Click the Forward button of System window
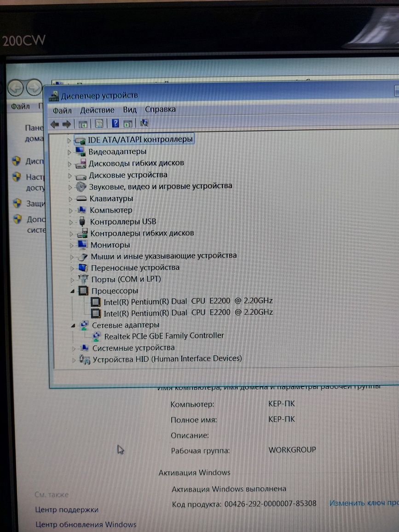The image size is (399, 532). [34, 88]
